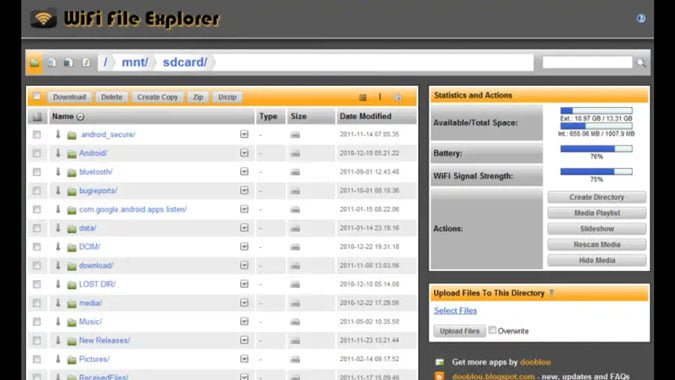The width and height of the screenshot is (675, 380).
Task: Open dropdown arrow for bugreports row
Action: pos(244,190)
